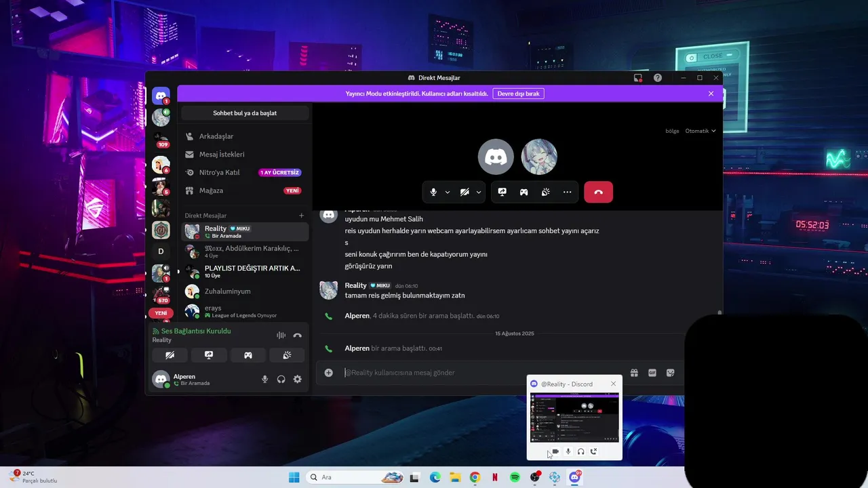868x488 pixels.
Task: Open the server with the 570 badge
Action: pos(161,295)
